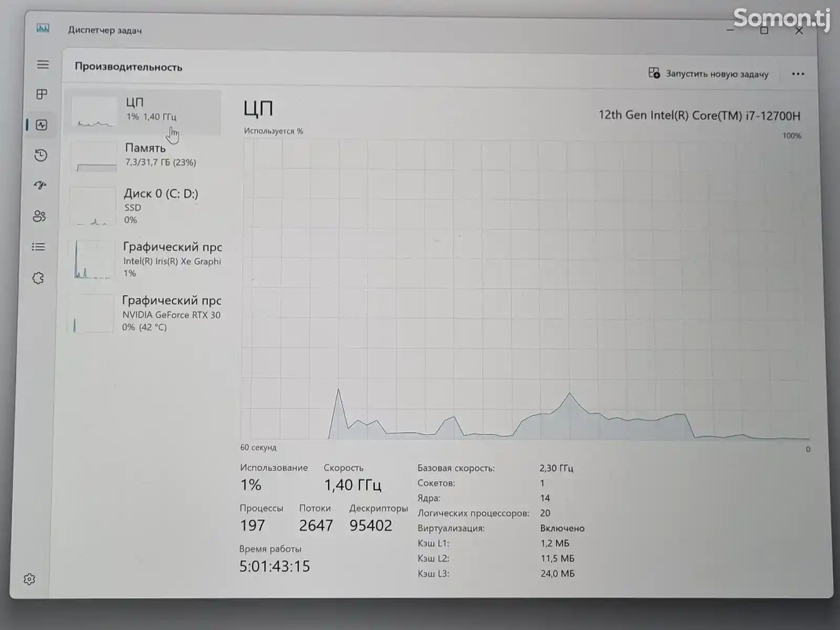Click the Потоки count 2647
The image size is (840, 630).
coord(316,526)
